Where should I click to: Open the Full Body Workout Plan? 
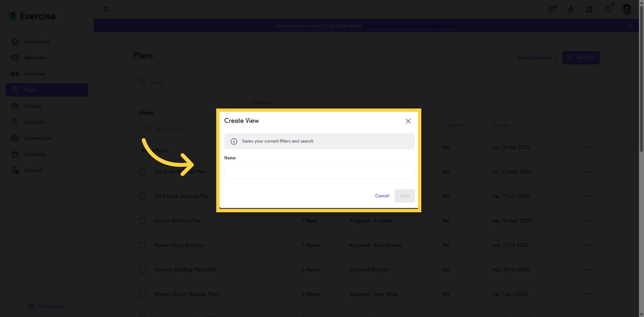click(x=180, y=172)
